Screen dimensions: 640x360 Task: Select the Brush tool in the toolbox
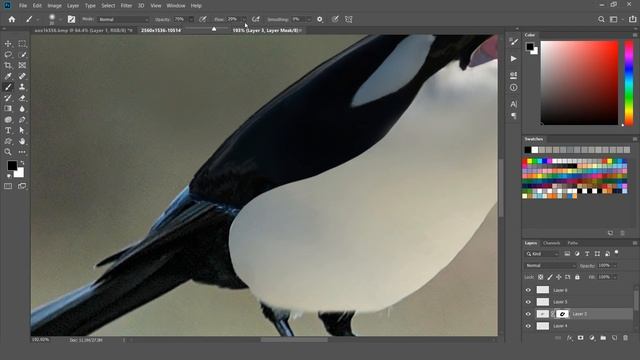click(x=8, y=87)
